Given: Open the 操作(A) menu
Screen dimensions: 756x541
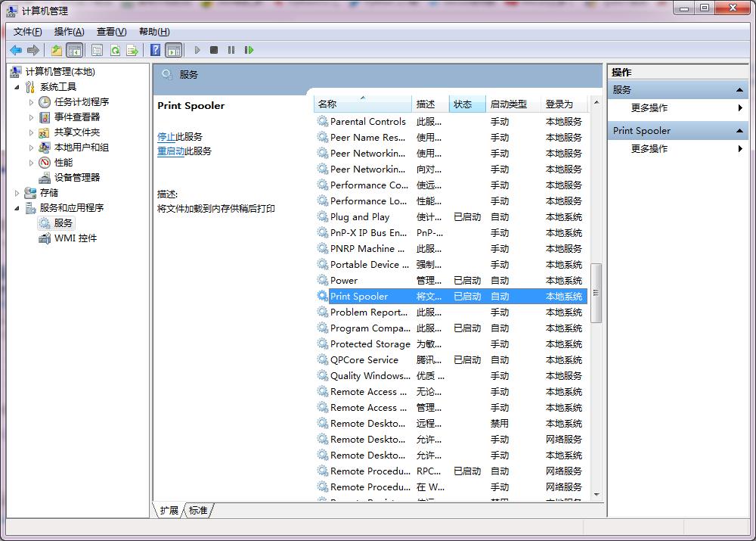Looking at the screenshot, I should pos(69,32).
